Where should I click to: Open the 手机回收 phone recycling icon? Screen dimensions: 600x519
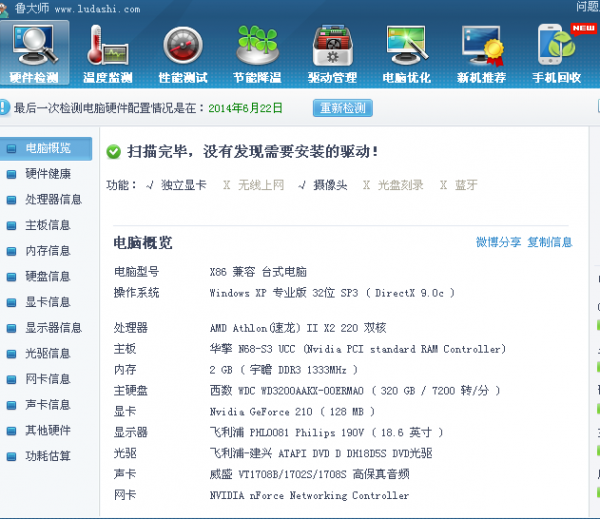(x=556, y=53)
